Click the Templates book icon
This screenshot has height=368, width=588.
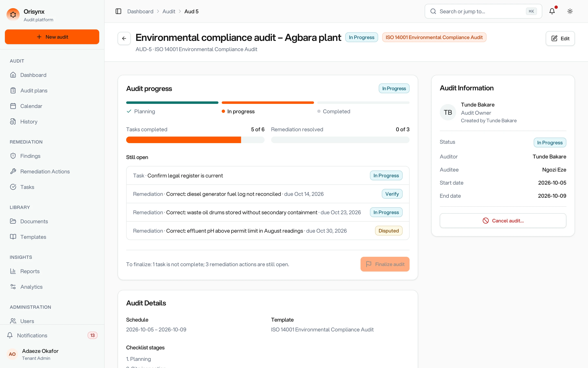click(x=13, y=237)
